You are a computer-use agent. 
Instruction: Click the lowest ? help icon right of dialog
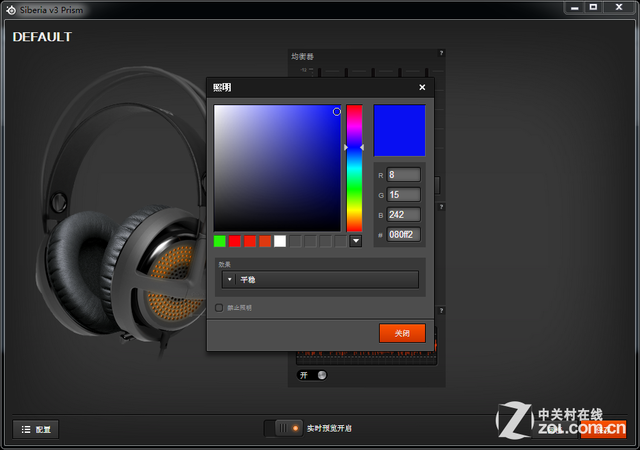pyautogui.click(x=441, y=311)
